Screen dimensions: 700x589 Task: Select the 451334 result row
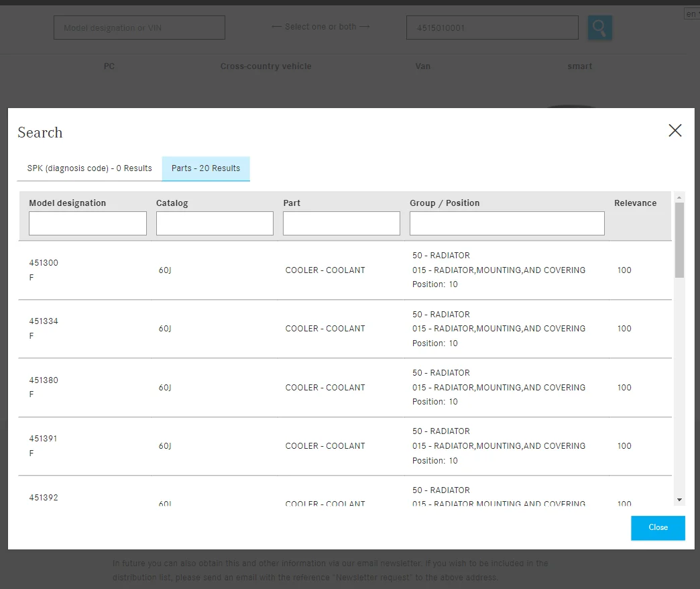[x=325, y=329]
